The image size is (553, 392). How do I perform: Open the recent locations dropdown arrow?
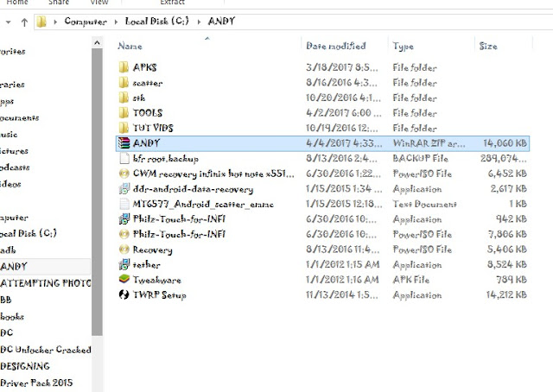pos(9,22)
